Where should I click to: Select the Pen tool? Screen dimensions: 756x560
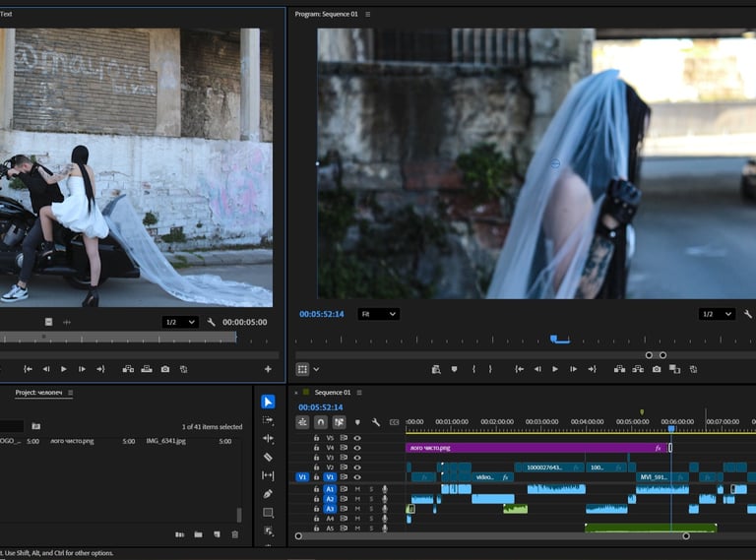coord(268,494)
